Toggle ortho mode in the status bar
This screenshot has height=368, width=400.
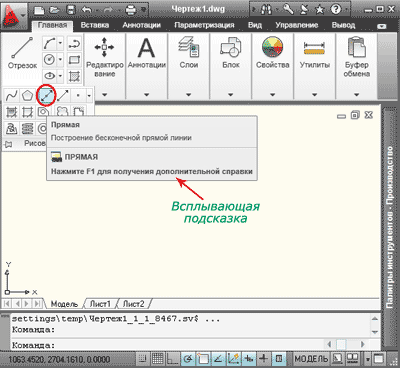point(173,359)
